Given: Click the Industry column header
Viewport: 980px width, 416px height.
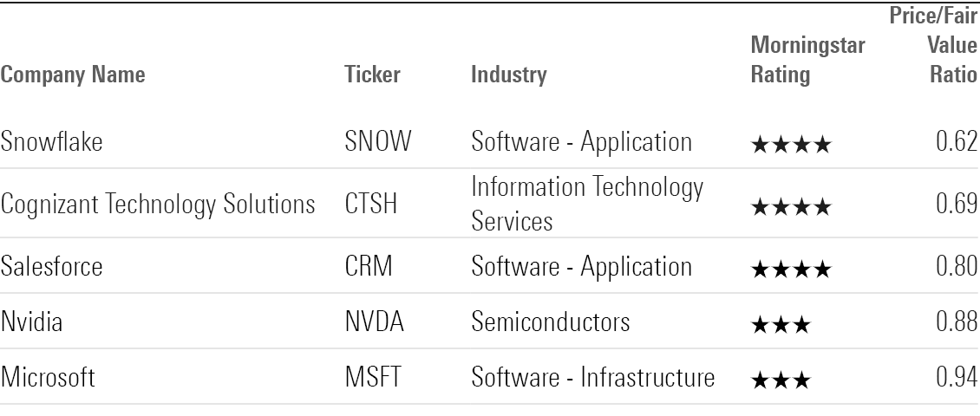Looking at the screenshot, I should click(509, 75).
